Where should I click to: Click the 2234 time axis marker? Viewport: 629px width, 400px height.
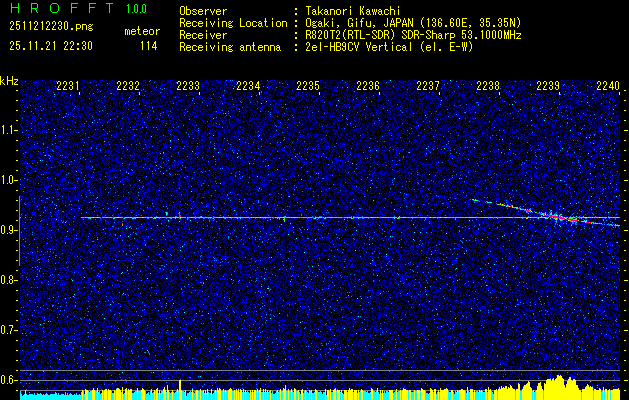tap(248, 86)
